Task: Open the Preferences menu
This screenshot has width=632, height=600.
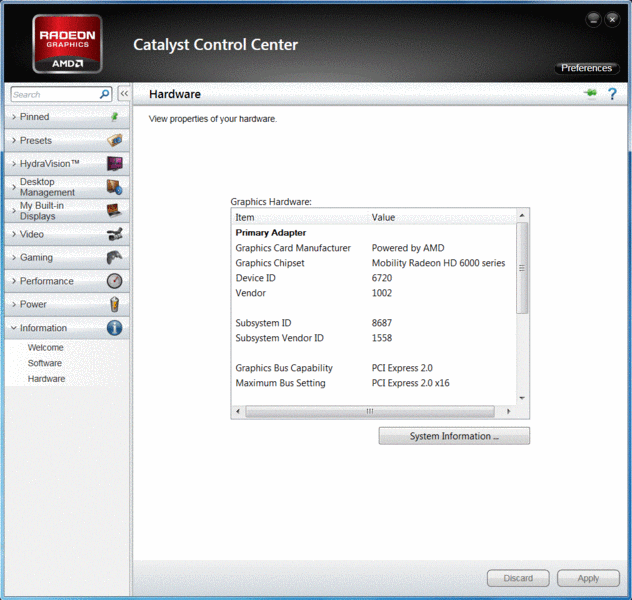Action: click(586, 68)
